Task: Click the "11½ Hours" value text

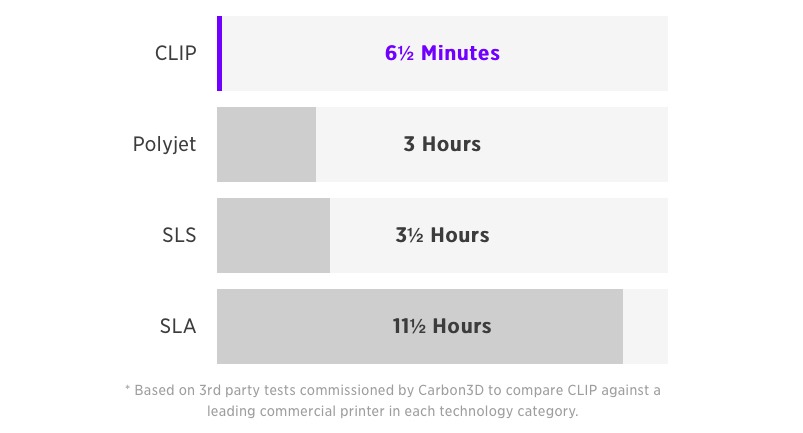Action: 442,327
